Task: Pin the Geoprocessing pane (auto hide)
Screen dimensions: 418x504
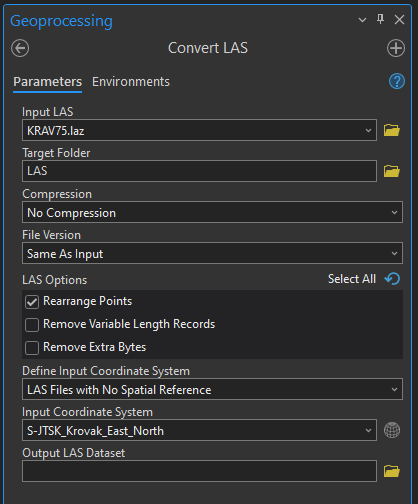Action: pos(380,19)
